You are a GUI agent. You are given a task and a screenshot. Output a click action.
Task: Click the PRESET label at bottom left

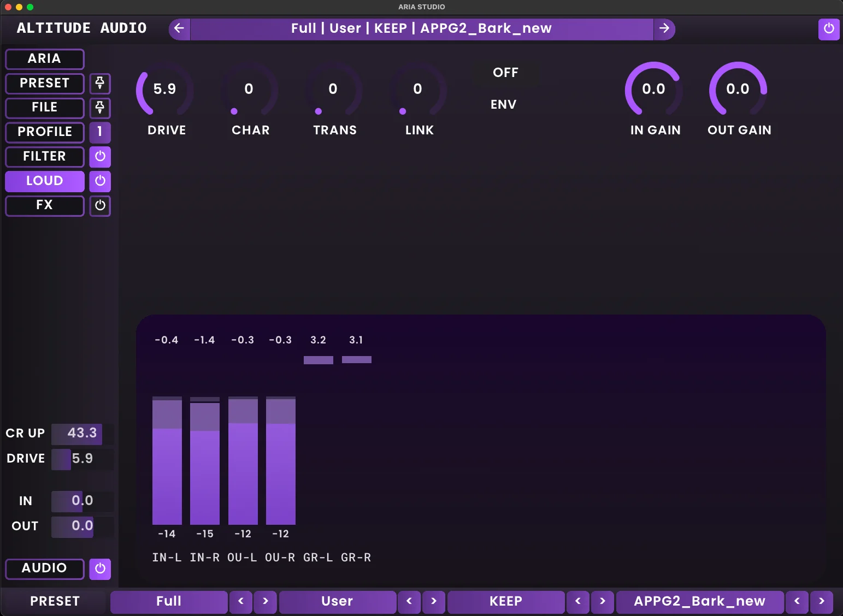tap(54, 601)
